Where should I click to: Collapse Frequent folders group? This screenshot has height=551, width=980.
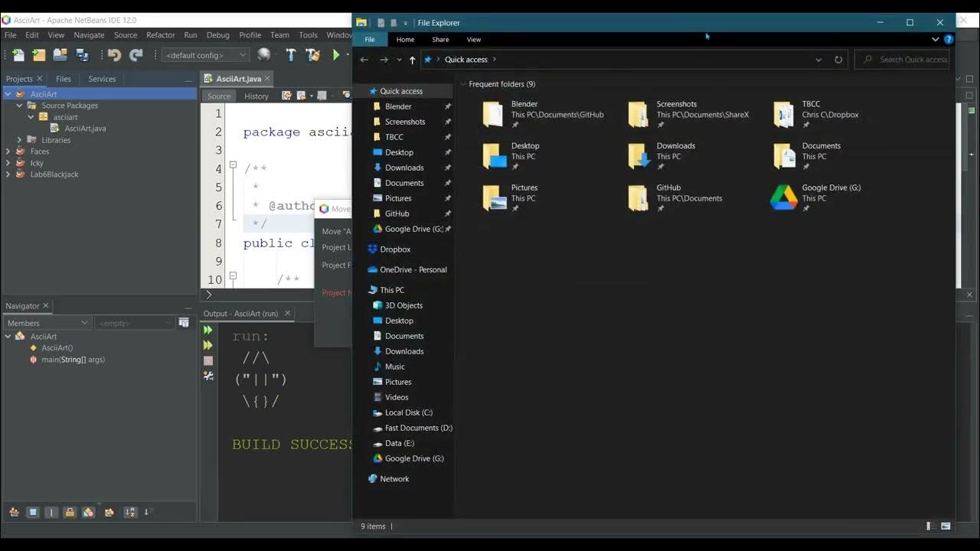pos(464,84)
